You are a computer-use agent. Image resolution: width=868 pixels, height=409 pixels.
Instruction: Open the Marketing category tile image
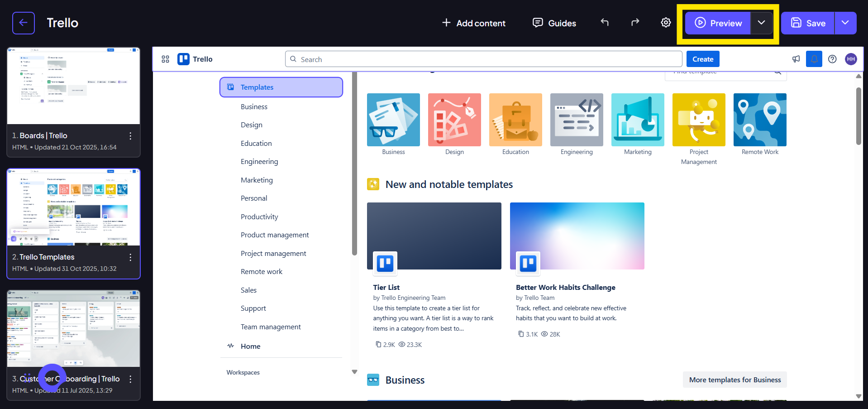pos(638,120)
